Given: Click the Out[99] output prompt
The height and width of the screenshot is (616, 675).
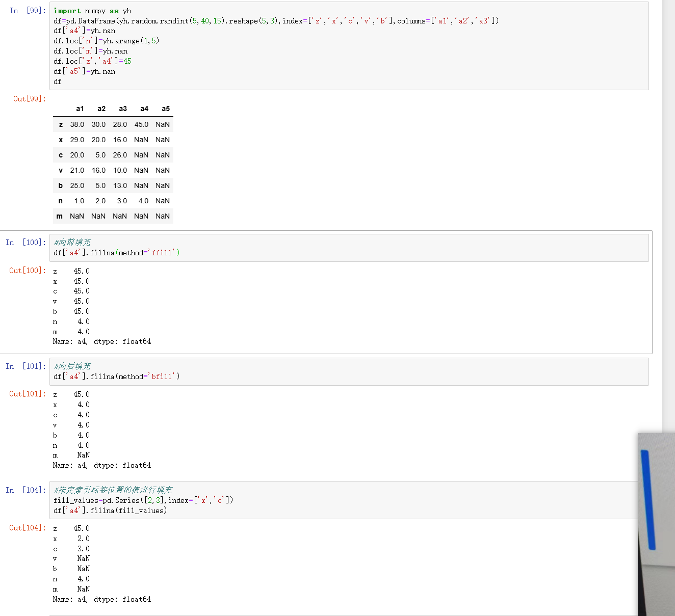Looking at the screenshot, I should [x=30, y=99].
